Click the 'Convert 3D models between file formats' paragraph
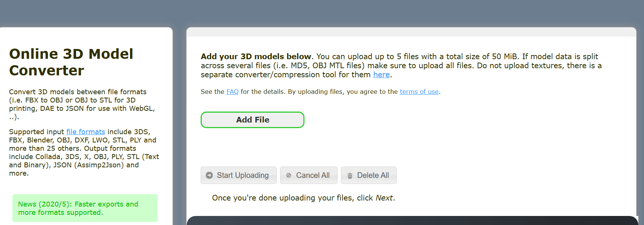This screenshot has width=644, height=225. click(82, 104)
